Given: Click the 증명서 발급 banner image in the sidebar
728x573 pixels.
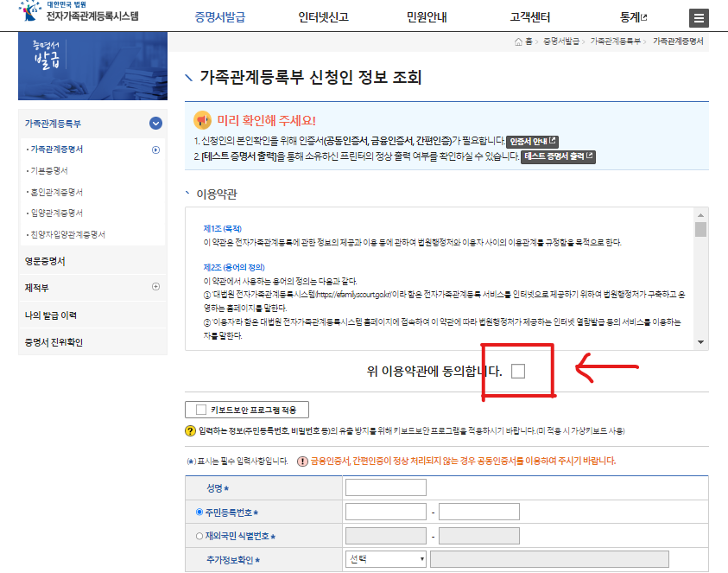Looking at the screenshot, I should pyautogui.click(x=92, y=67).
